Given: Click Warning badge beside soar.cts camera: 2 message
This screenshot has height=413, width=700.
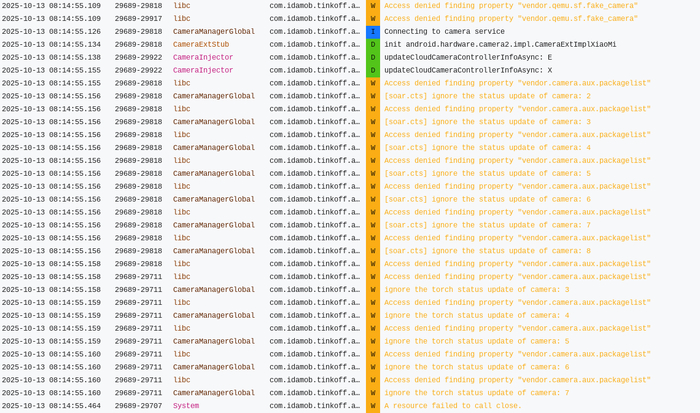Looking at the screenshot, I should (372, 96).
